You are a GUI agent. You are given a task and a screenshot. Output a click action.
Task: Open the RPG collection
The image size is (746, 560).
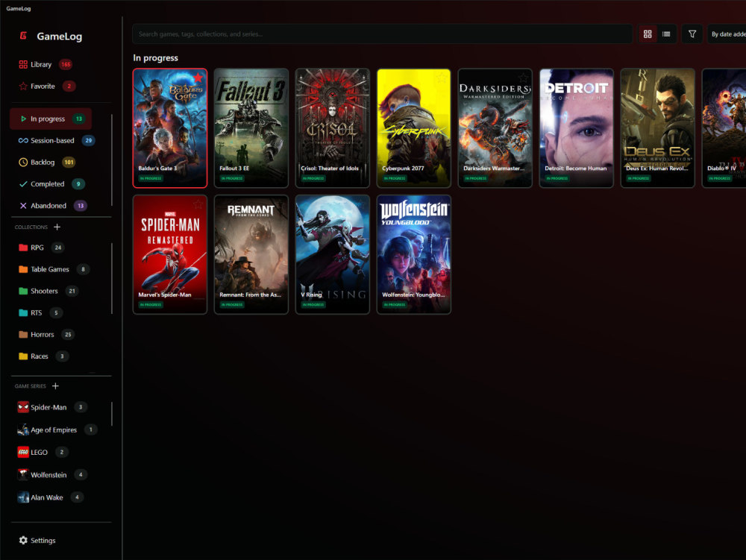coord(41,248)
